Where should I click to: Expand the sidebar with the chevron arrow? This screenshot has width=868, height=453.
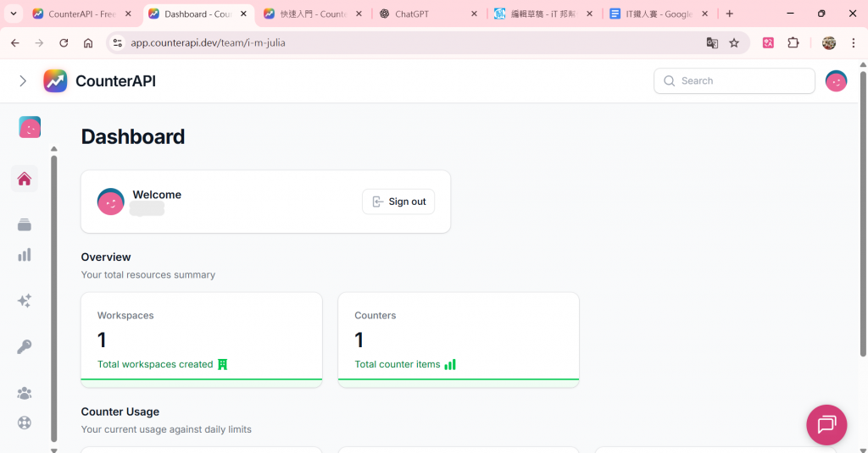[x=23, y=80]
